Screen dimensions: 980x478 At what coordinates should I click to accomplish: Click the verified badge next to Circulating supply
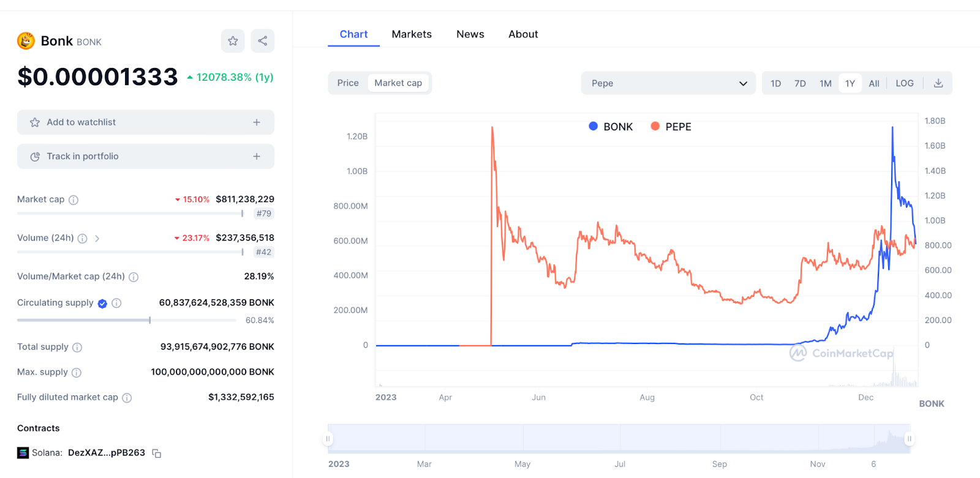(x=102, y=304)
